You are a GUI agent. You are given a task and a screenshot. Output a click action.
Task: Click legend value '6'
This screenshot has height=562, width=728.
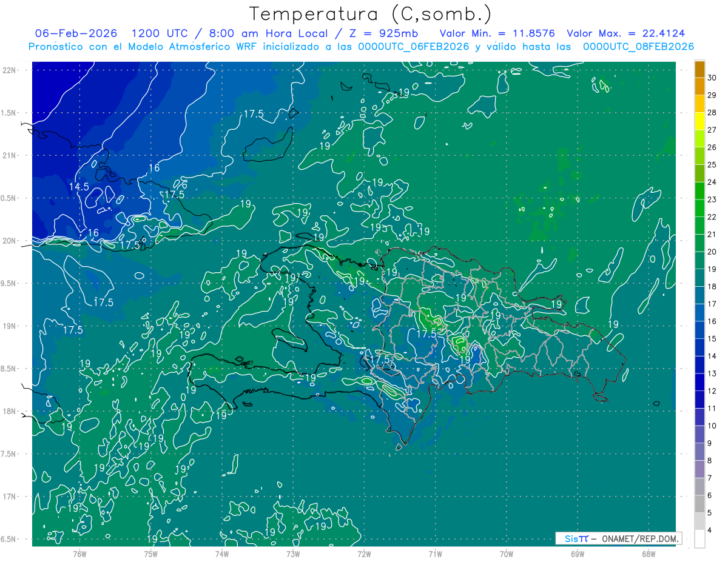[710, 495]
